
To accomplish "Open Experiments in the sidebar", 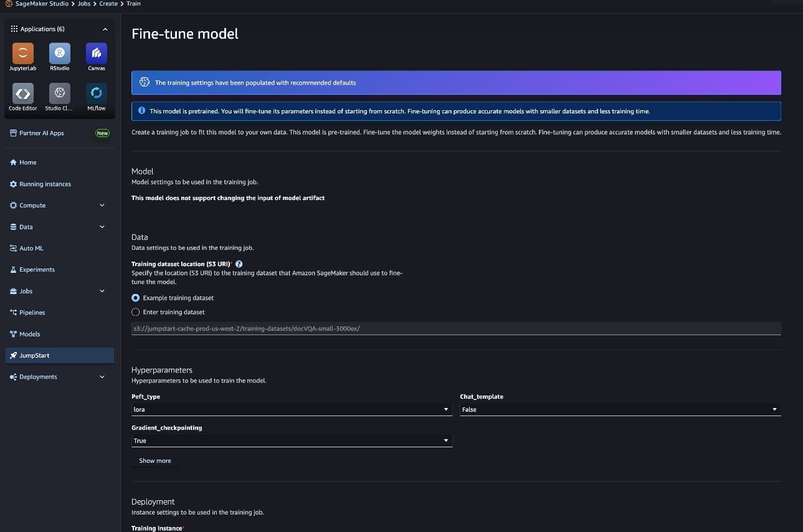I will click(x=37, y=270).
